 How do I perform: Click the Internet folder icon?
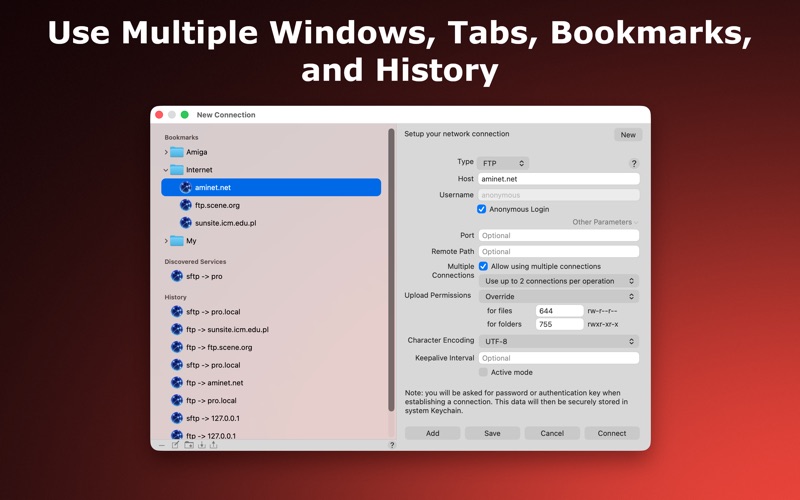click(x=177, y=170)
